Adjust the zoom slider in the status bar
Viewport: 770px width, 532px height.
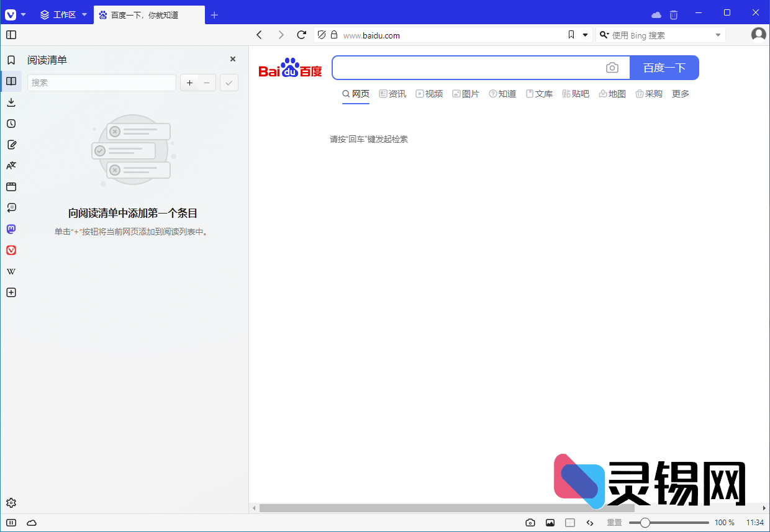click(645, 522)
